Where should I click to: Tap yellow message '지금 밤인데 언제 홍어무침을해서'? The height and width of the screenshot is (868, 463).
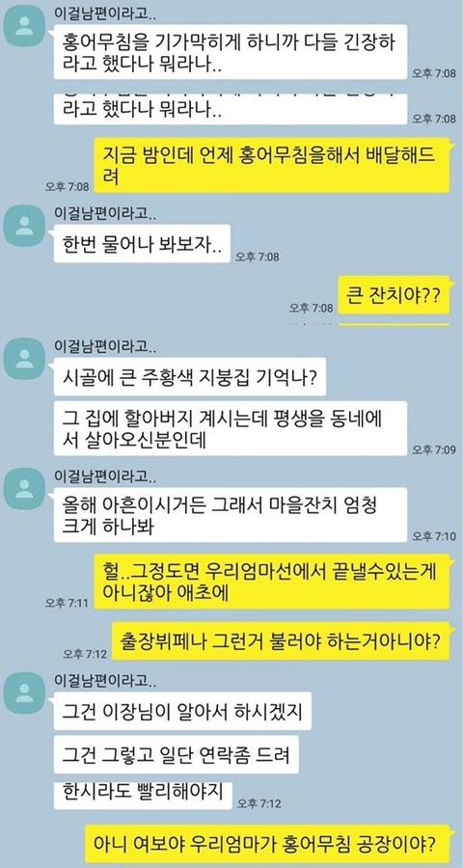pos(271,164)
